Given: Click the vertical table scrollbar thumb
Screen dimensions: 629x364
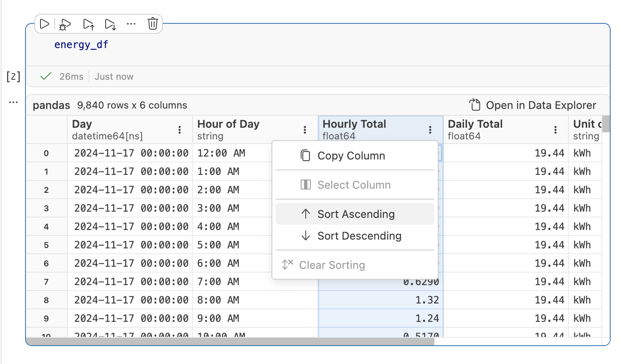Looking at the screenshot, I should pos(606,124).
